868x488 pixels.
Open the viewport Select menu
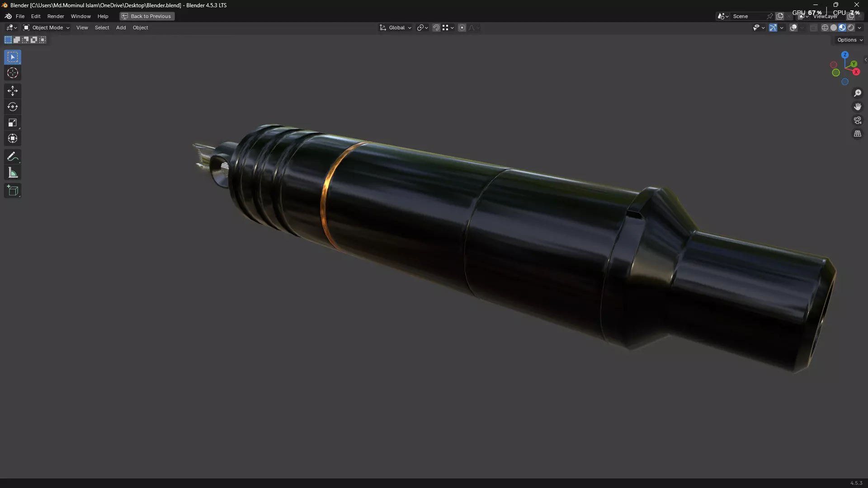[102, 28]
